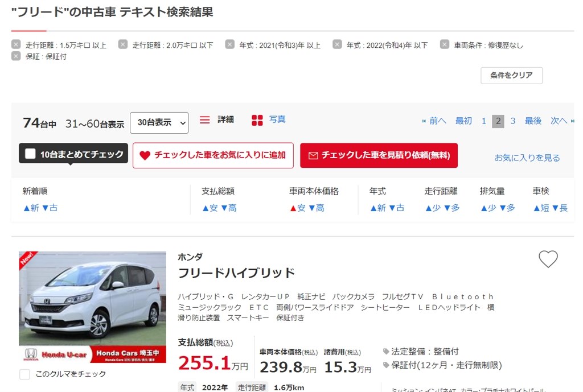Tick the このクルマをチェック checkbox

pos(25,374)
